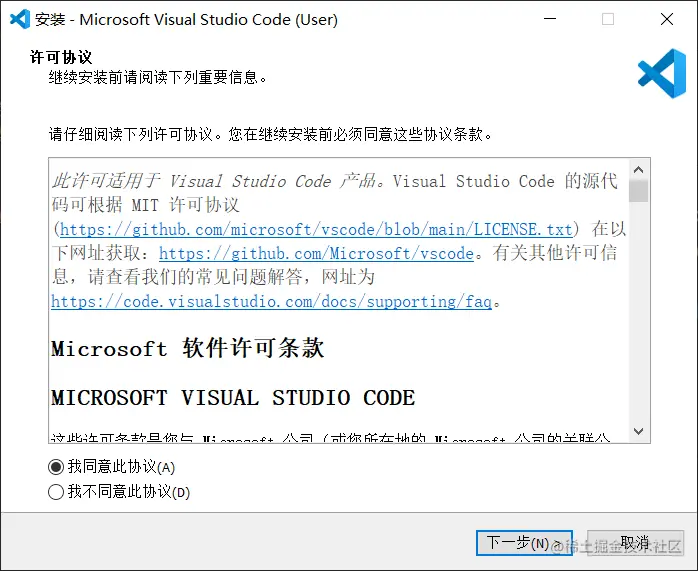
Task: Click the VS Code icon in title bar
Action: tap(20, 19)
